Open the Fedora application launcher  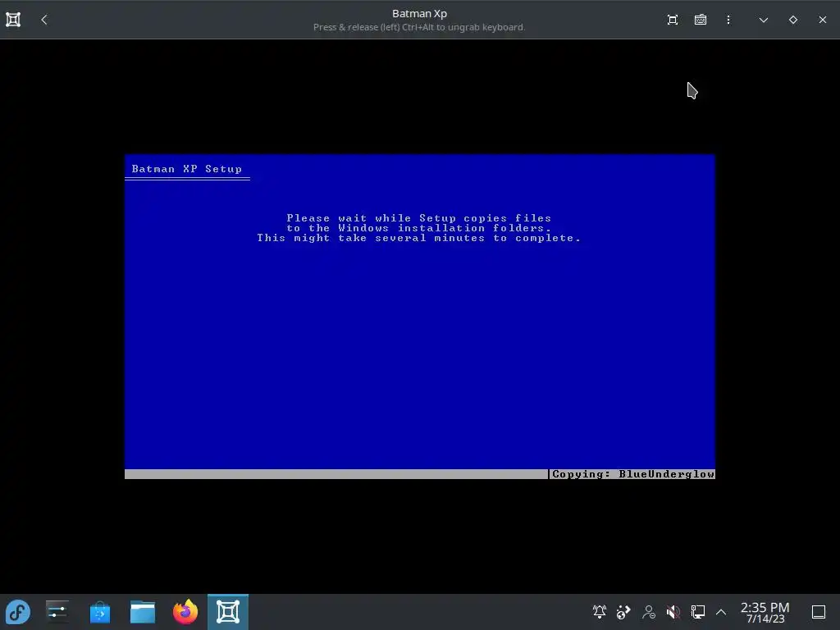[x=18, y=612]
